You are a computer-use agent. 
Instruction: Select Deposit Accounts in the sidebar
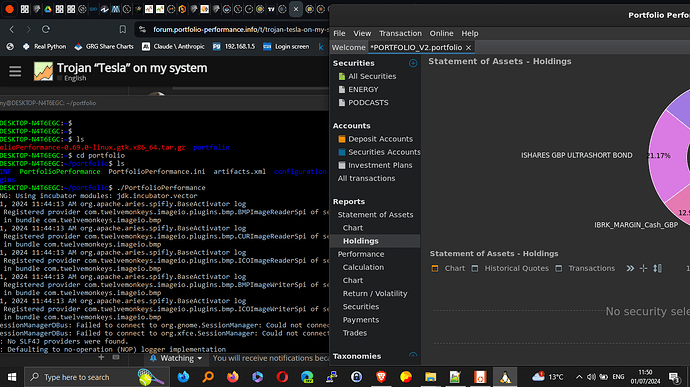point(380,139)
